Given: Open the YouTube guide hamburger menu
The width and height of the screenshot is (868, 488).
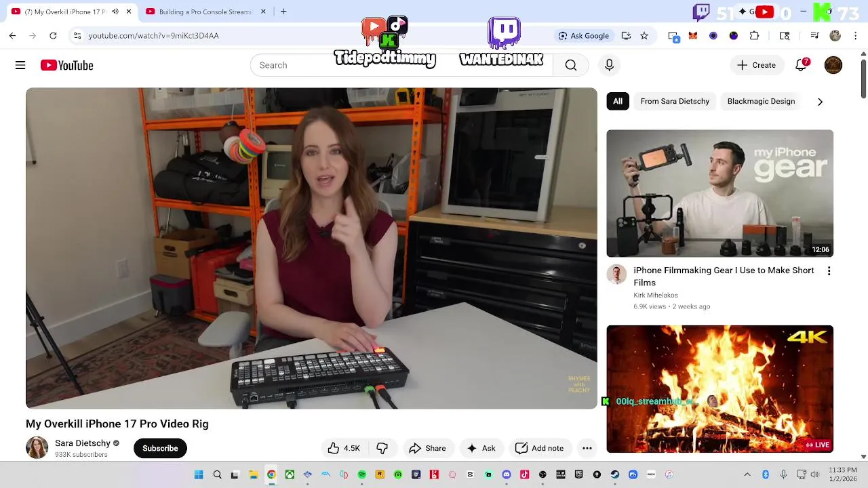Looking at the screenshot, I should (x=20, y=65).
